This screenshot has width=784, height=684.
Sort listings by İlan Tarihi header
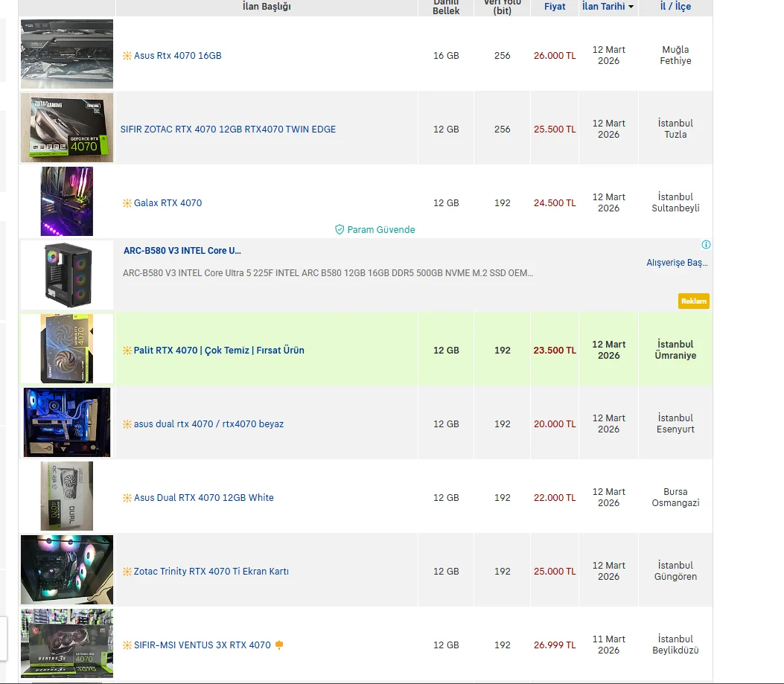(604, 7)
